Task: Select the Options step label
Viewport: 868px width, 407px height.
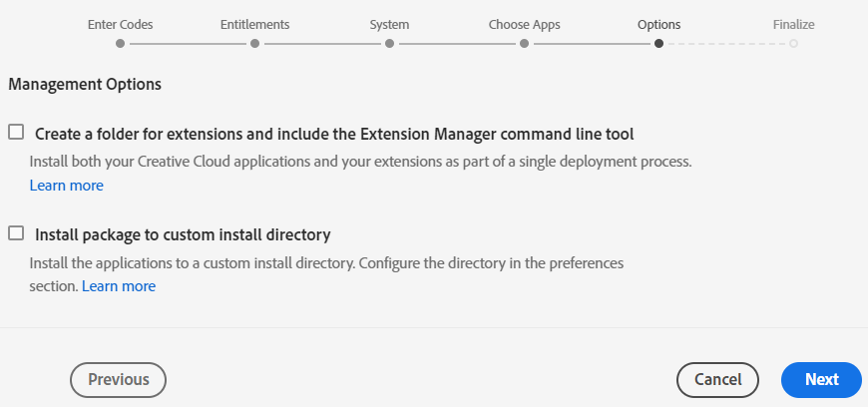Action: 658,24
